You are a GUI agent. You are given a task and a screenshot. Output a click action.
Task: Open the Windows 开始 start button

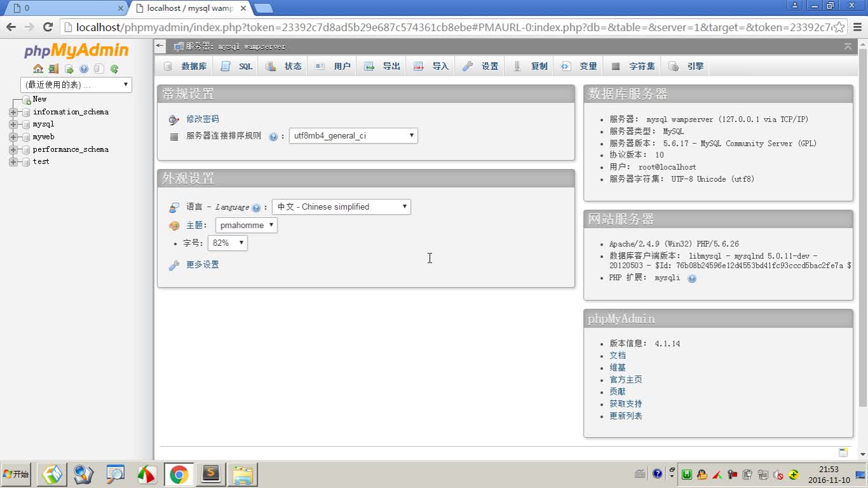click(16, 474)
